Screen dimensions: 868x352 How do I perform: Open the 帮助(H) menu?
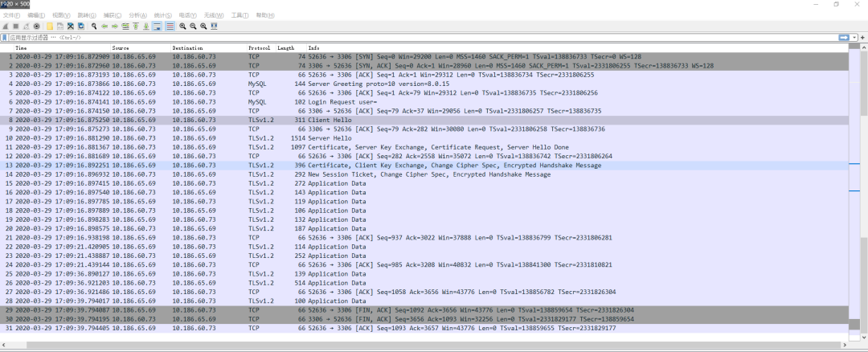pyautogui.click(x=265, y=15)
